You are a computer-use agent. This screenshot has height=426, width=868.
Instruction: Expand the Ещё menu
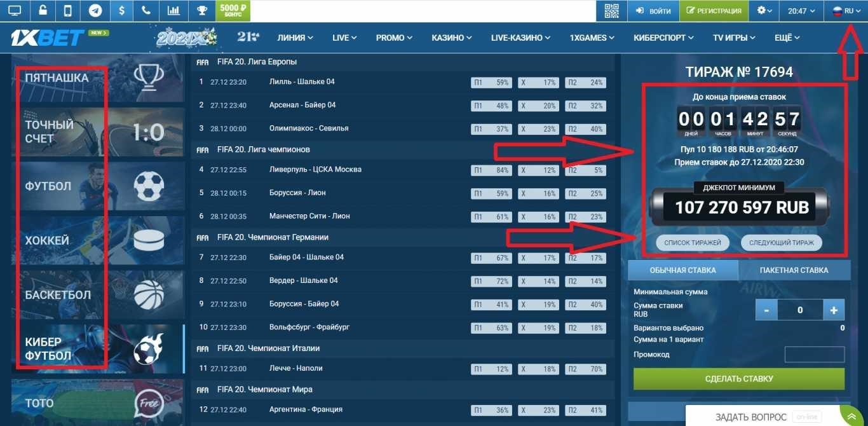click(787, 38)
